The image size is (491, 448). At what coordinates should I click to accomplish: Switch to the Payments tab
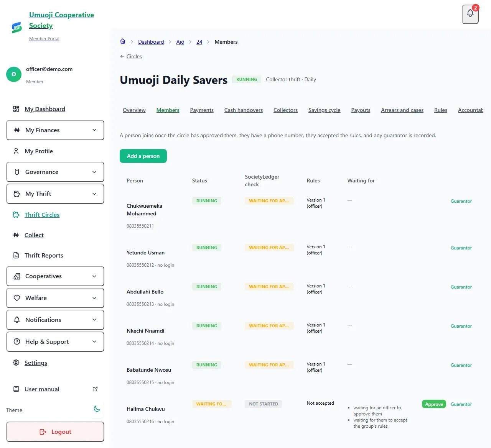click(202, 110)
